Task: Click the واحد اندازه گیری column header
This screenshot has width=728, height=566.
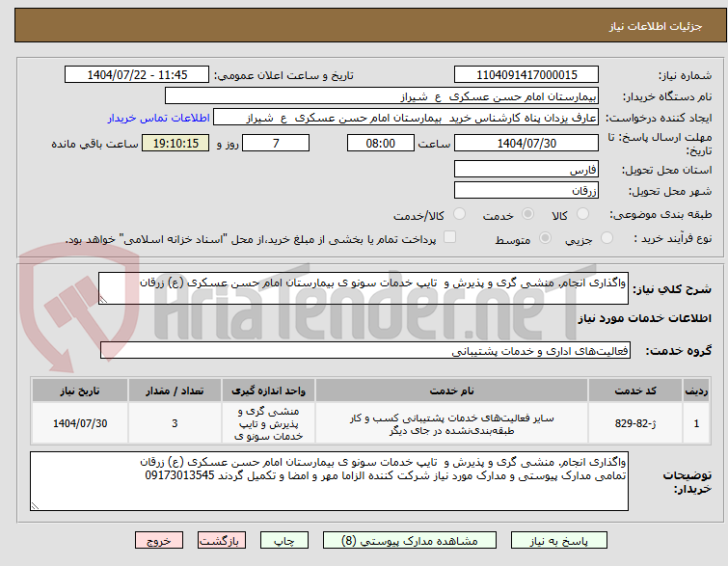Action: click(x=268, y=391)
